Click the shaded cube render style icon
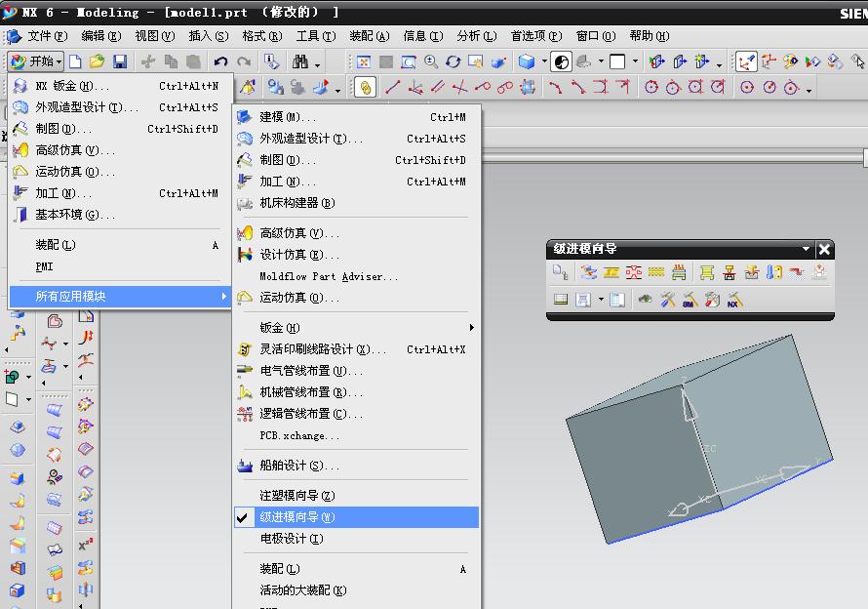The height and width of the screenshot is (609, 868). 527,61
